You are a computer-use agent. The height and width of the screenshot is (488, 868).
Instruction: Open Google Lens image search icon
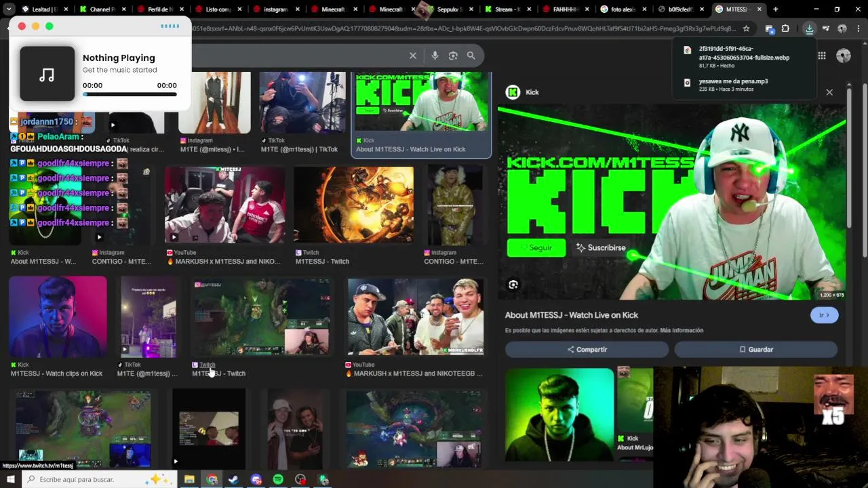pos(453,56)
